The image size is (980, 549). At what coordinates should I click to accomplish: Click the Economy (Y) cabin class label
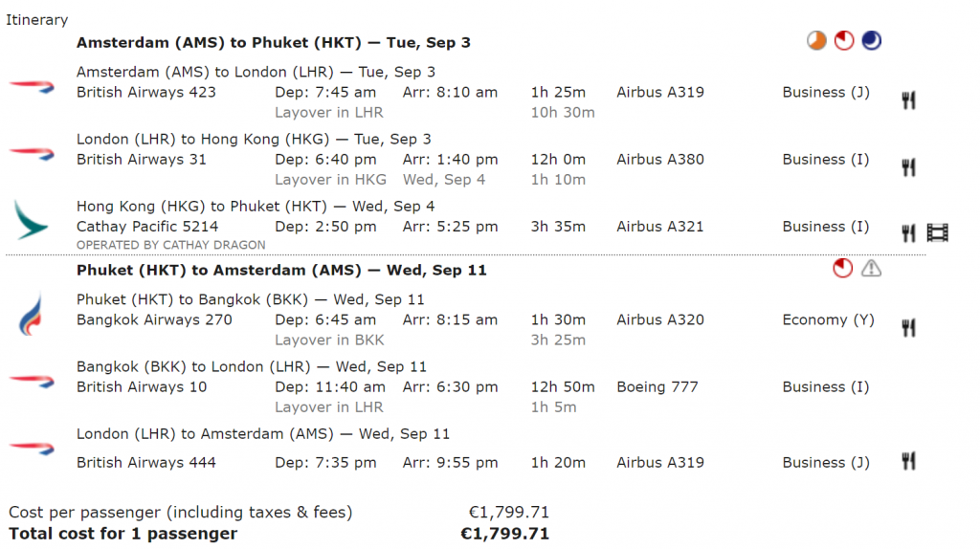pyautogui.click(x=828, y=319)
